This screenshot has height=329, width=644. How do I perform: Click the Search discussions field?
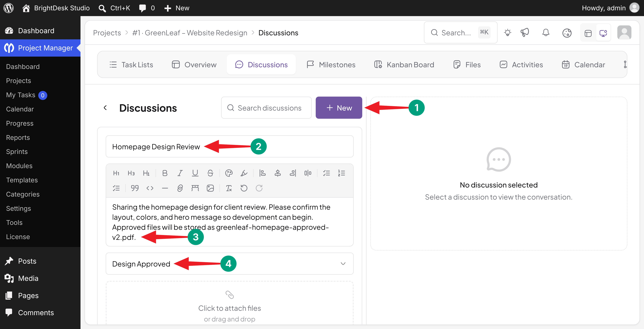[x=266, y=108]
